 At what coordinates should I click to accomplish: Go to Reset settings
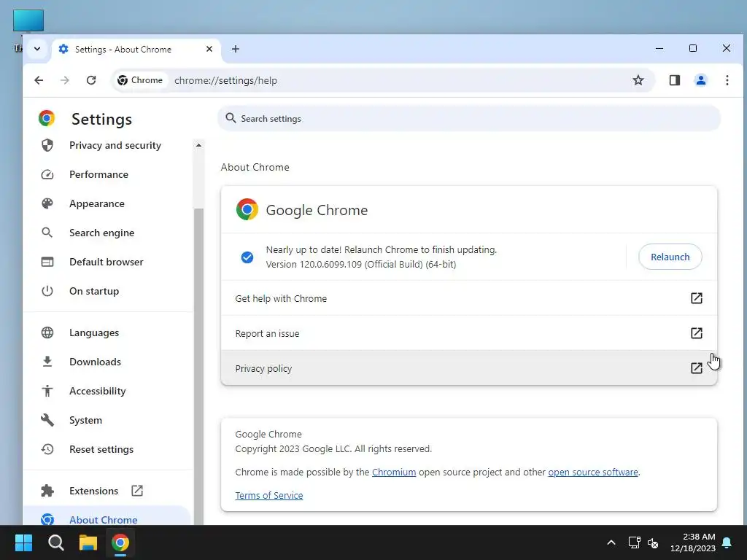click(x=108, y=449)
